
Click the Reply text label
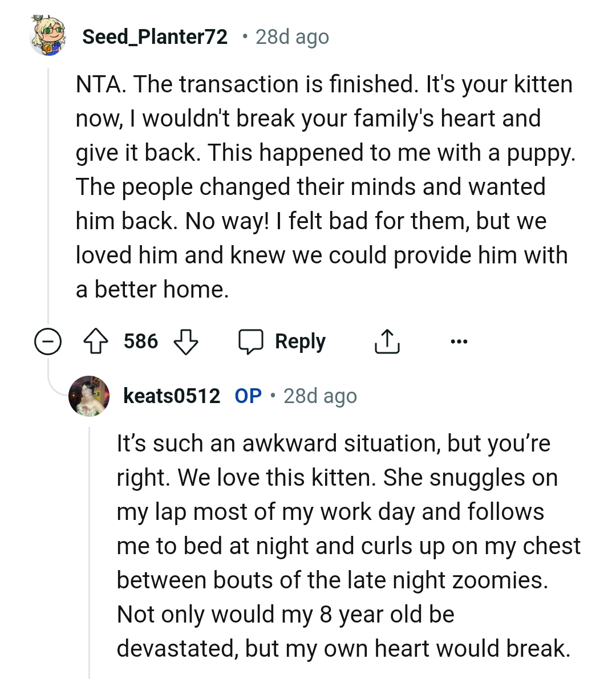point(300,342)
